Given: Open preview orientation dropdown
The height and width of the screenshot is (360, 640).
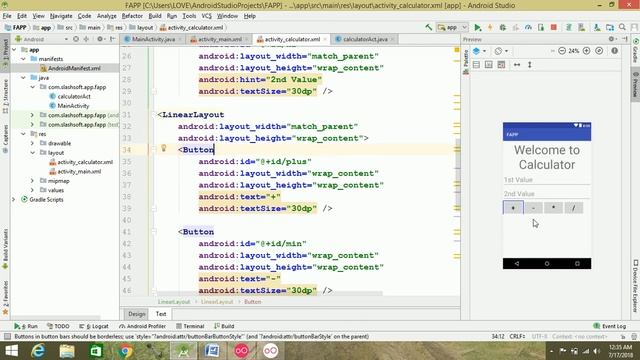Looking at the screenshot, I should point(501,51).
